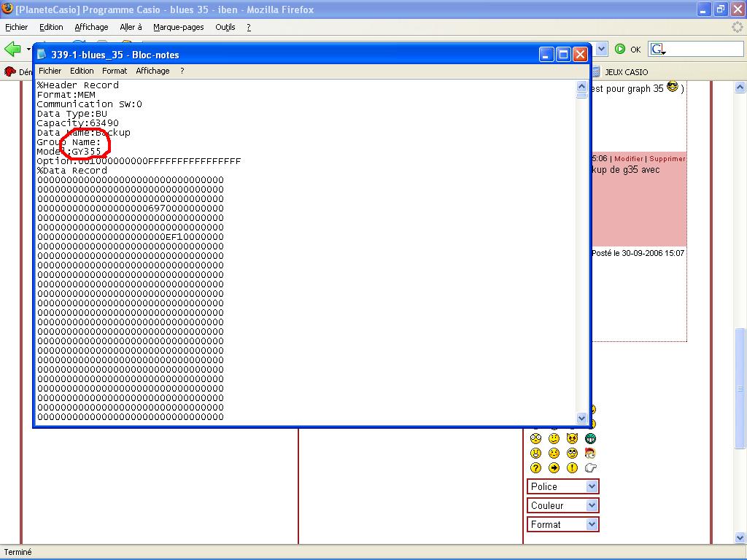
Task: Close the Notepad window
Action: click(x=580, y=55)
